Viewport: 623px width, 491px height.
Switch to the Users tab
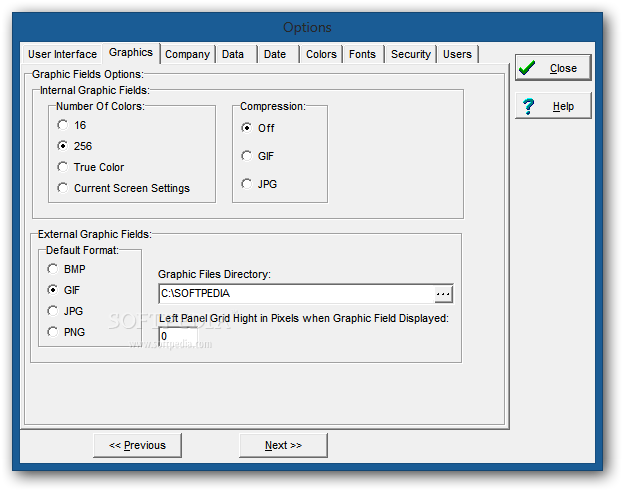point(457,54)
